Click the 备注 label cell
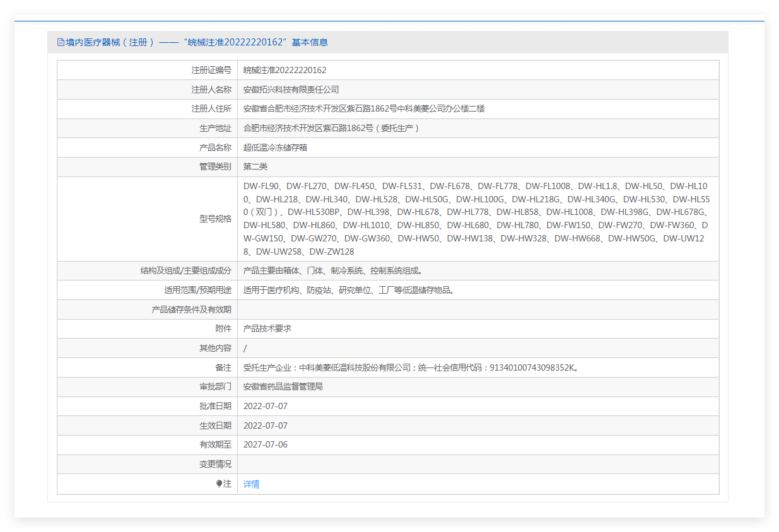This screenshot has width=779, height=532. coord(148,367)
